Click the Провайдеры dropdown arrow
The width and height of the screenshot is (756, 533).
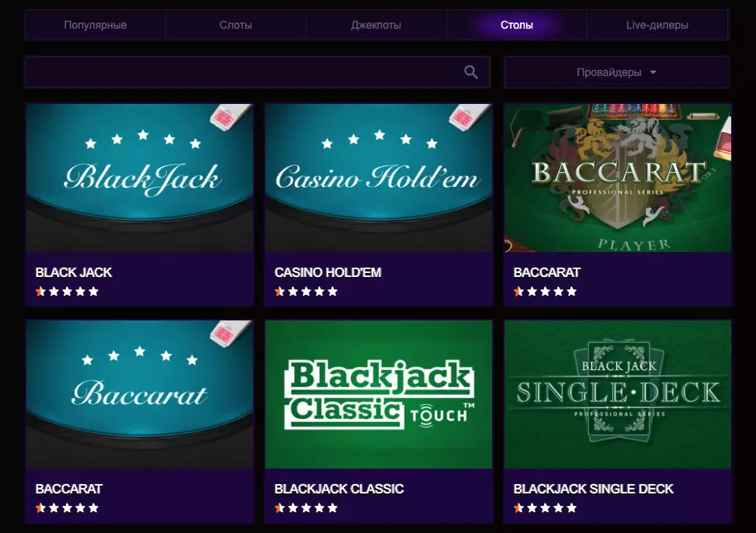coord(653,72)
